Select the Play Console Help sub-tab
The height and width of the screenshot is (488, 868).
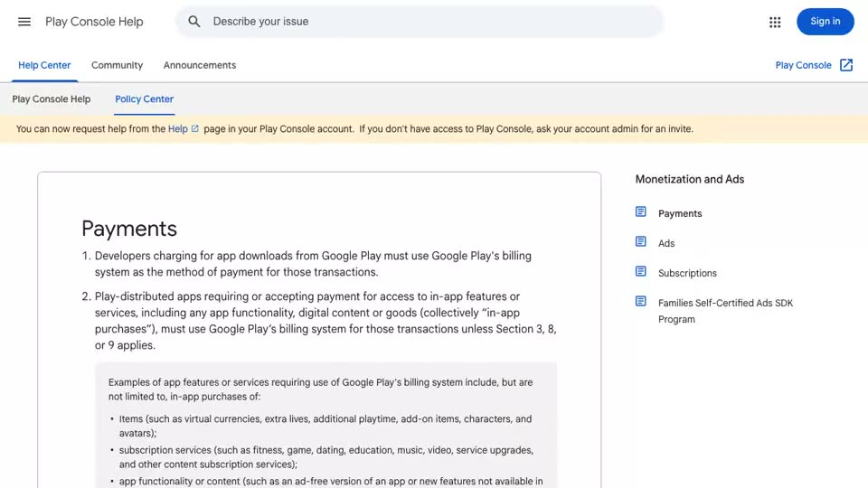click(52, 99)
